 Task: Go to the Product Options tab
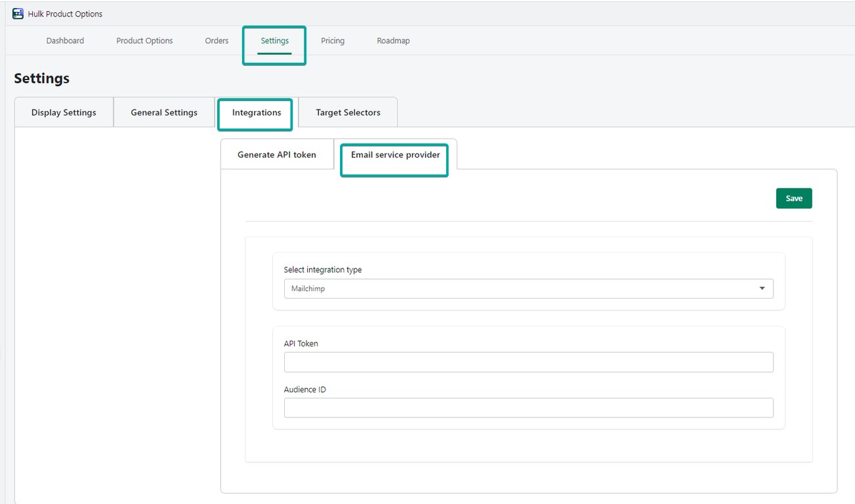[144, 41]
